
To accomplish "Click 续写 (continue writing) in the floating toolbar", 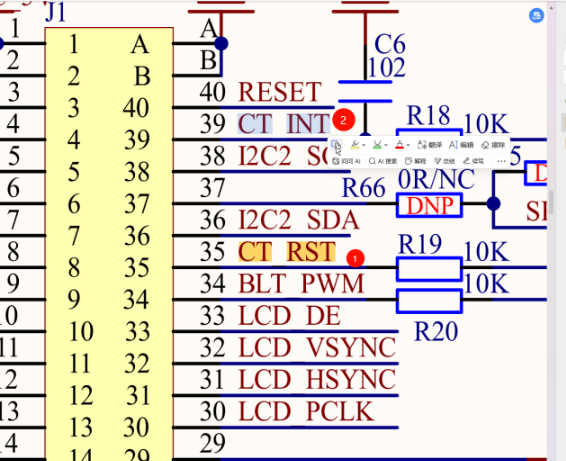I will coord(473,161).
